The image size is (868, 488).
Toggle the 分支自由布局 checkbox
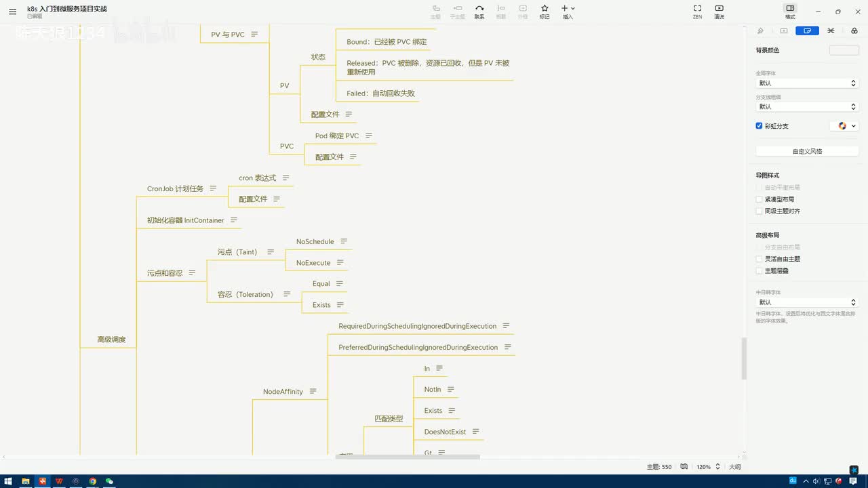pos(759,247)
